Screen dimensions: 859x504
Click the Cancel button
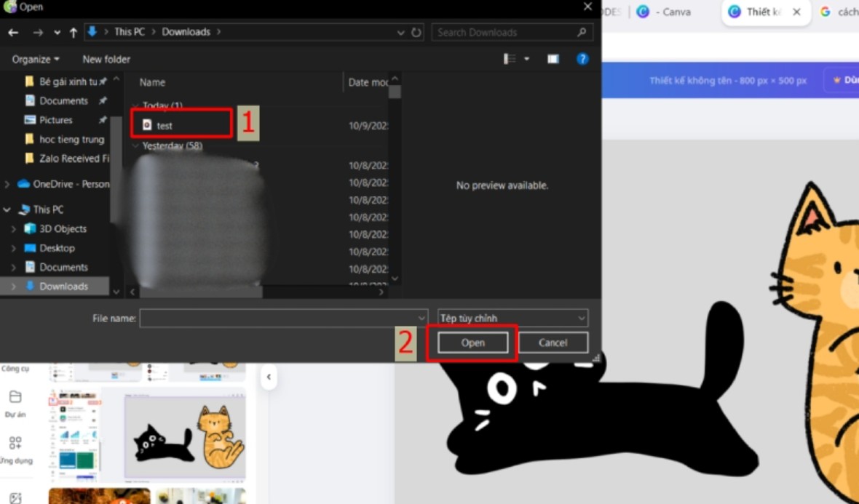click(x=553, y=343)
